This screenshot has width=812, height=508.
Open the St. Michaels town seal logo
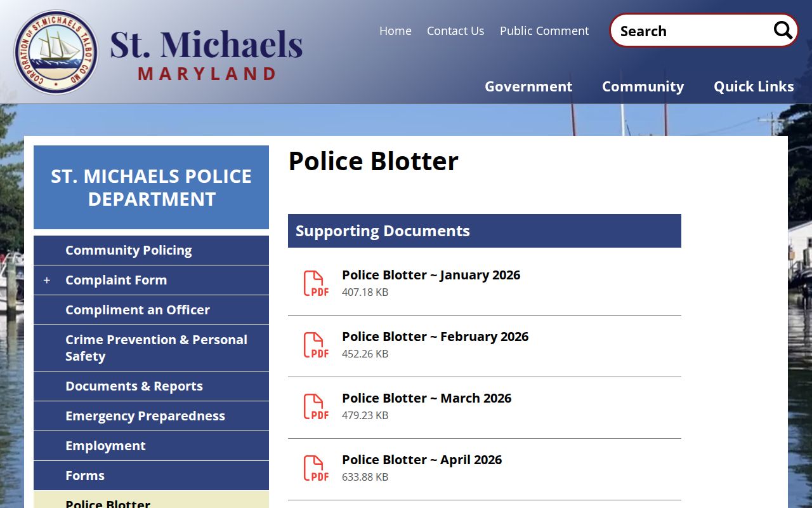point(56,52)
